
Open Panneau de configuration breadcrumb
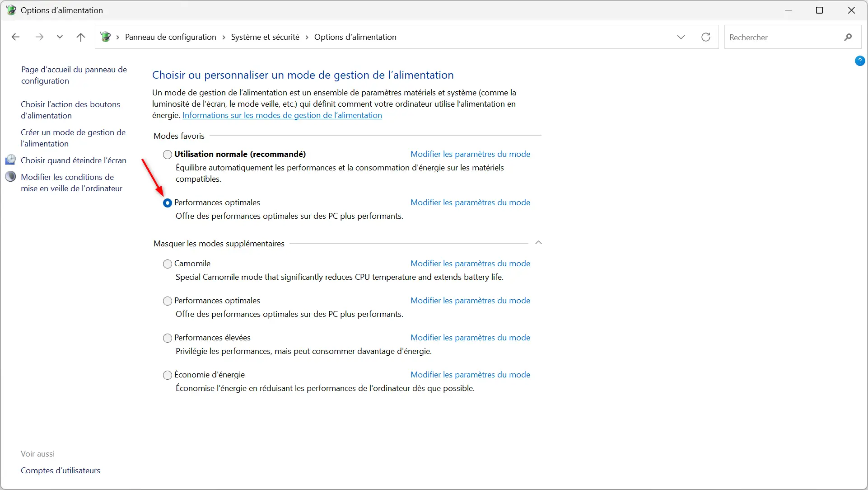click(171, 37)
